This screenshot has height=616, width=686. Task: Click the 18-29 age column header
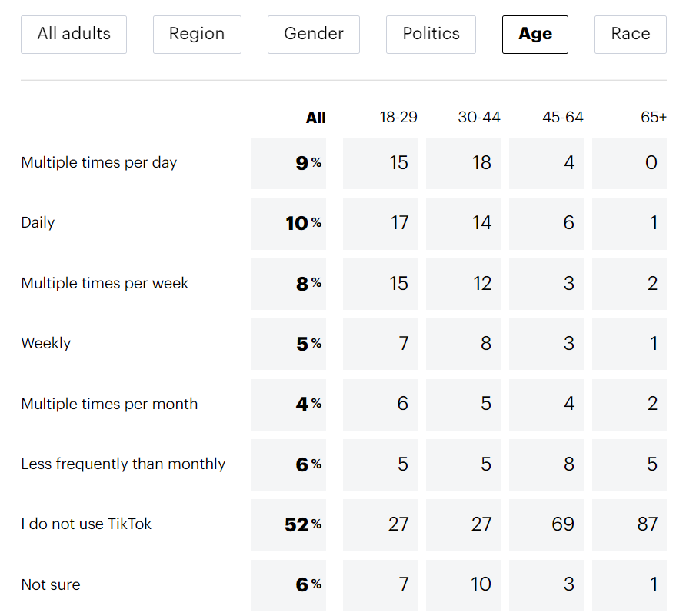click(398, 118)
